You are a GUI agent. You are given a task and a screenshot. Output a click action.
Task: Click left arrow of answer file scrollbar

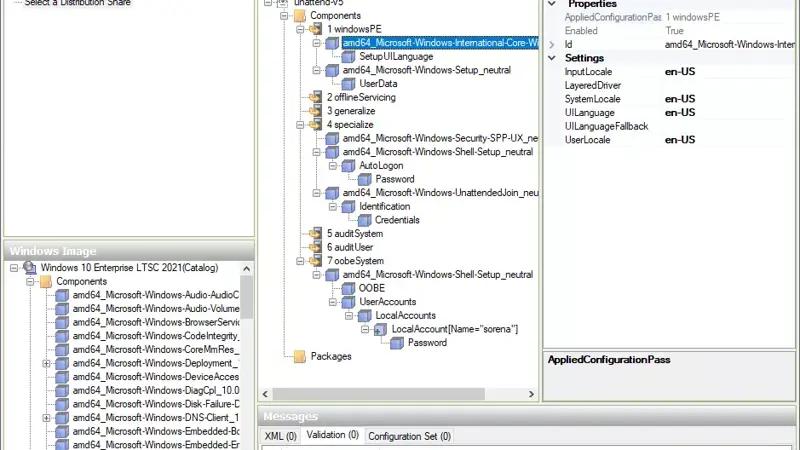[265, 394]
